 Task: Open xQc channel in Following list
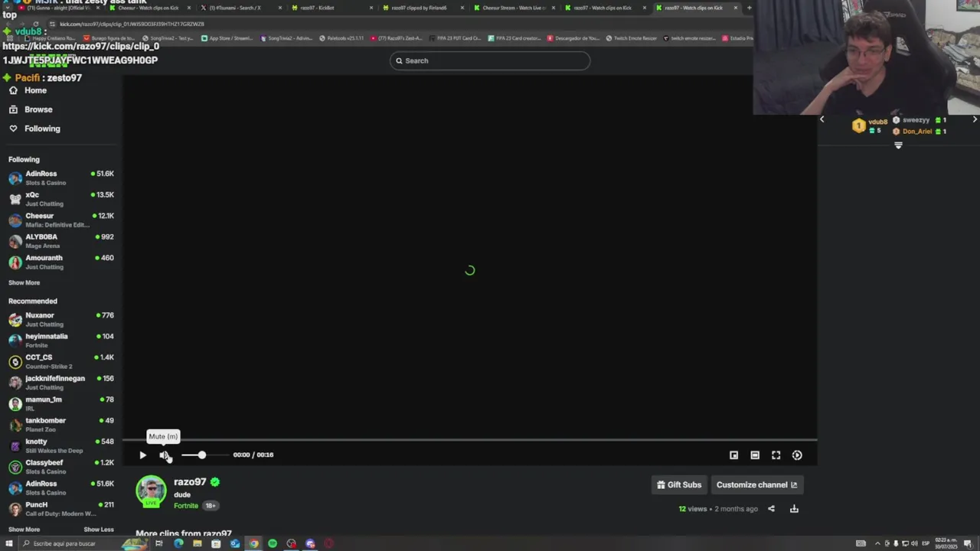point(61,199)
